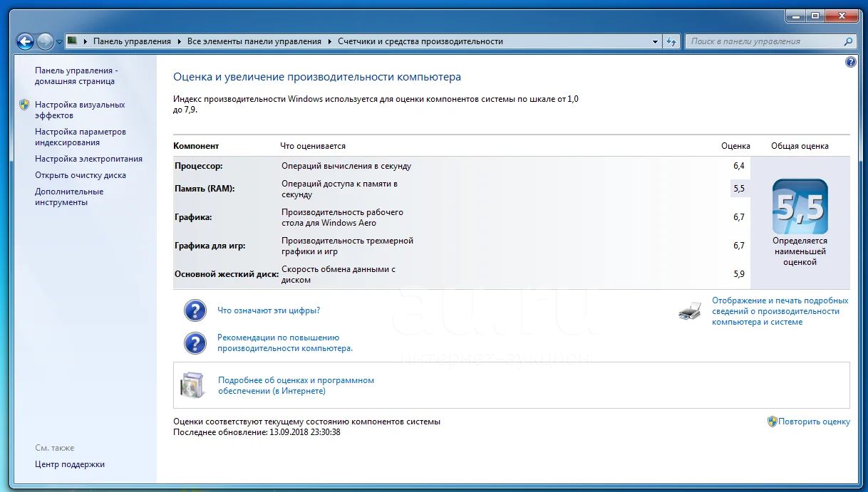The image size is (868, 492).
Task: Click the question icon beside "Рекомендации по повышению"
Action: click(x=195, y=343)
